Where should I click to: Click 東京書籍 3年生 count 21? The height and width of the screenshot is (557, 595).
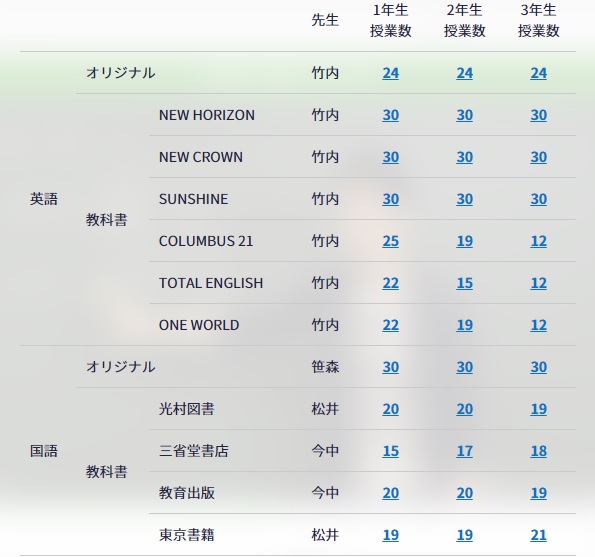[538, 535]
